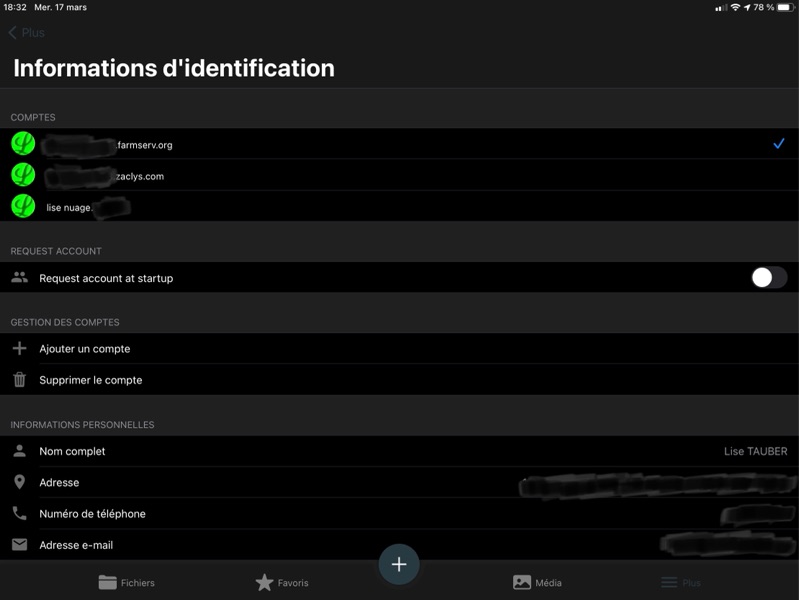
Task: Tap Ajouter un compte
Action: [85, 349]
